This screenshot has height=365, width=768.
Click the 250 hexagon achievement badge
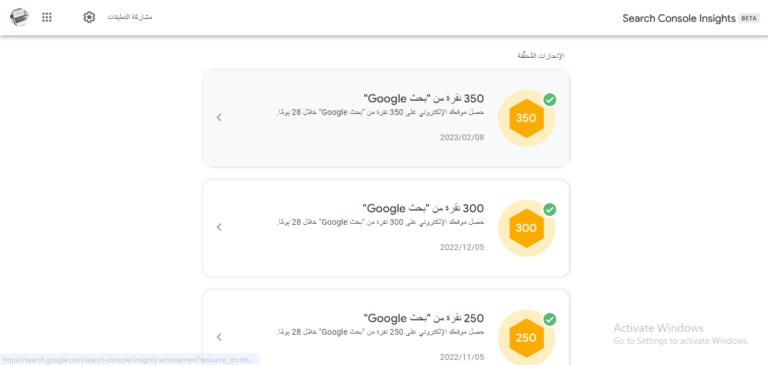coord(527,338)
